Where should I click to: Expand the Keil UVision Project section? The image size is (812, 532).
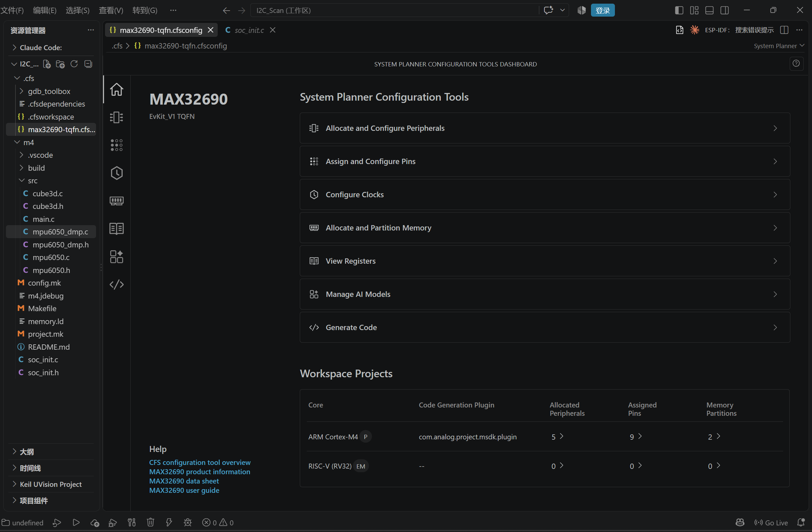pos(51,484)
